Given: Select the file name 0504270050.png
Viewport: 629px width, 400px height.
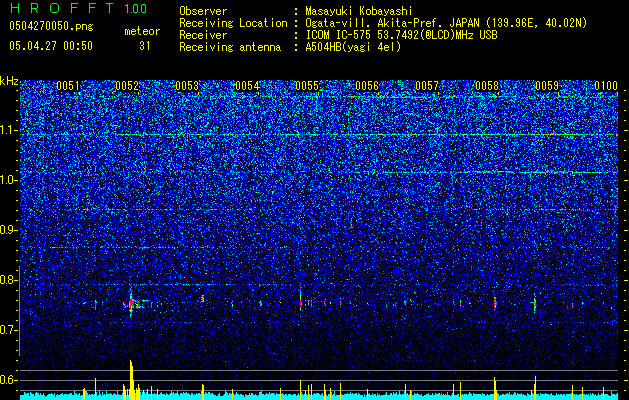Looking at the screenshot, I should pos(51,26).
